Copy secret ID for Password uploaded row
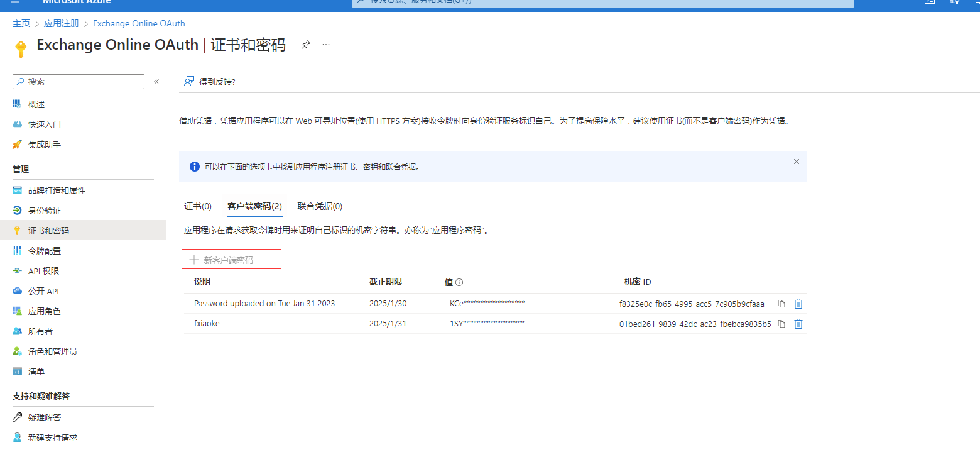This screenshot has height=457, width=980. 781,304
